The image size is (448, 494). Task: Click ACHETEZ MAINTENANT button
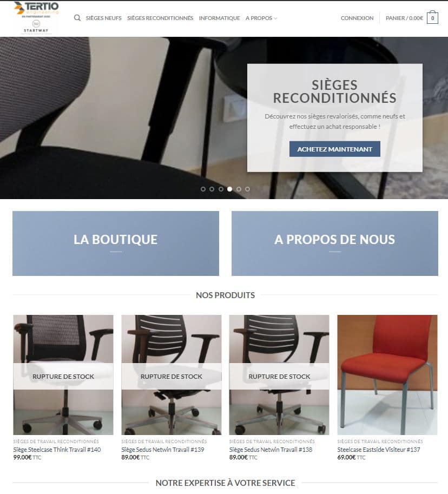(x=334, y=149)
